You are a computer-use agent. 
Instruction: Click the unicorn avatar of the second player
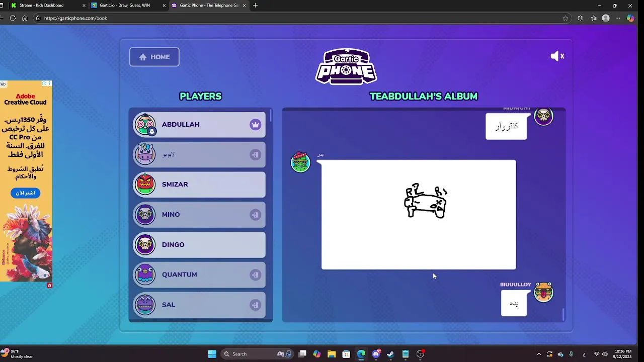[x=145, y=154]
